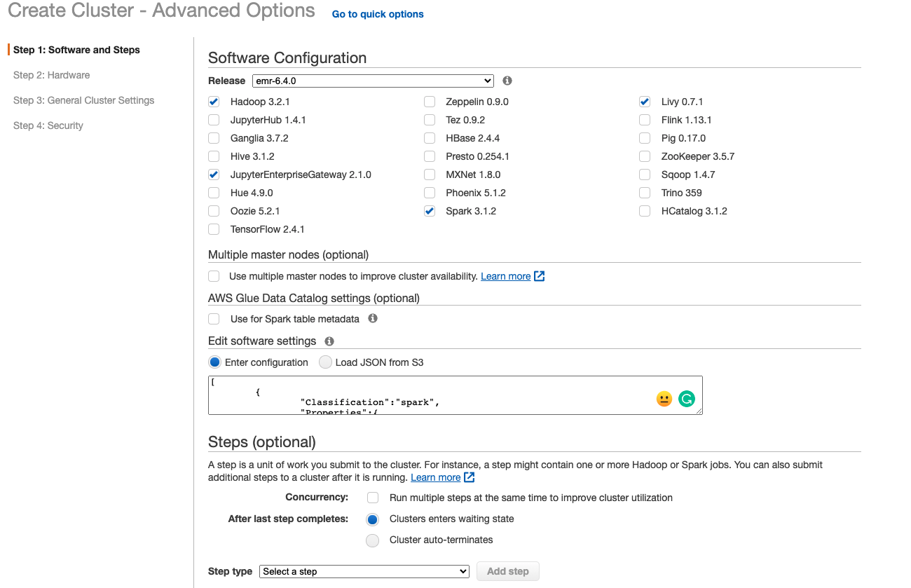Select the Hue 4.9.0 checkbox
Viewport: 911px width, 588px height.
[214, 193]
